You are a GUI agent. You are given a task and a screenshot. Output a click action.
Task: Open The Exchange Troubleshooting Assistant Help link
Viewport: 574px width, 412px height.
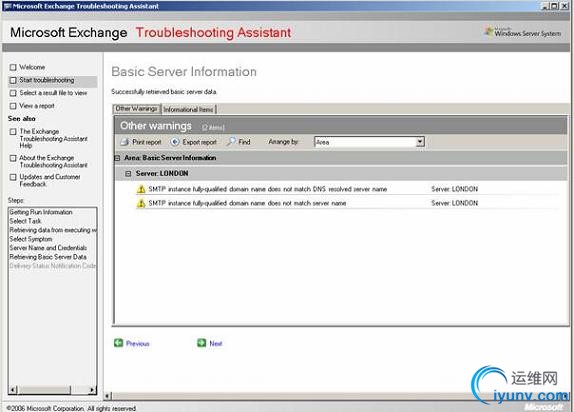pos(53,138)
